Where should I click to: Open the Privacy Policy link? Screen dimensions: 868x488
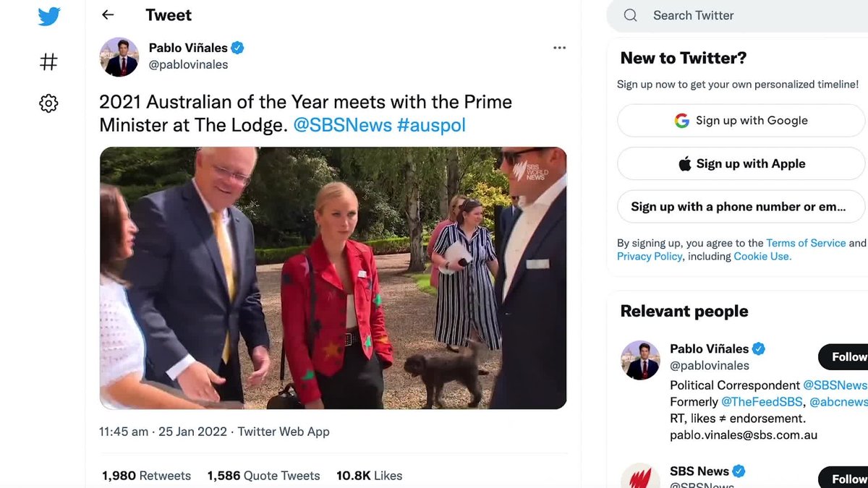649,256
